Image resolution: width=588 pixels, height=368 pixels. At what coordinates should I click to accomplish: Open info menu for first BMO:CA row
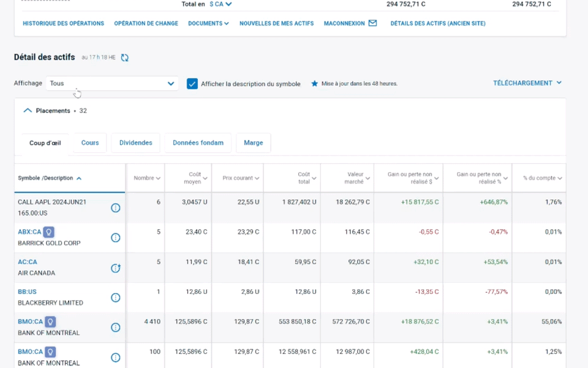(x=116, y=328)
